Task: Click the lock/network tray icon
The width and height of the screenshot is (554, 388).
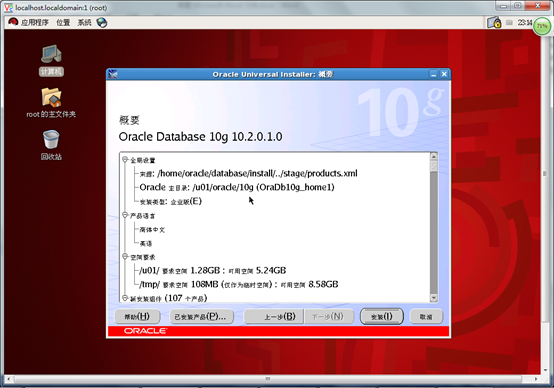Action: [494, 23]
